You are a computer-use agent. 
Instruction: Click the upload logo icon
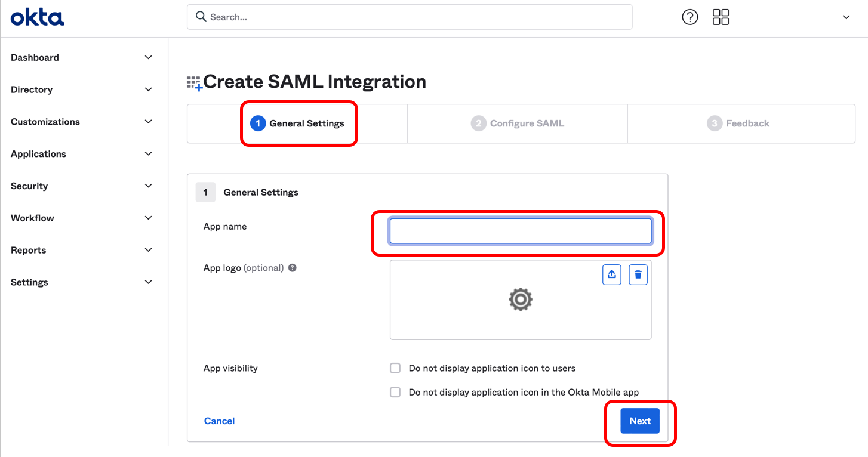pos(611,274)
